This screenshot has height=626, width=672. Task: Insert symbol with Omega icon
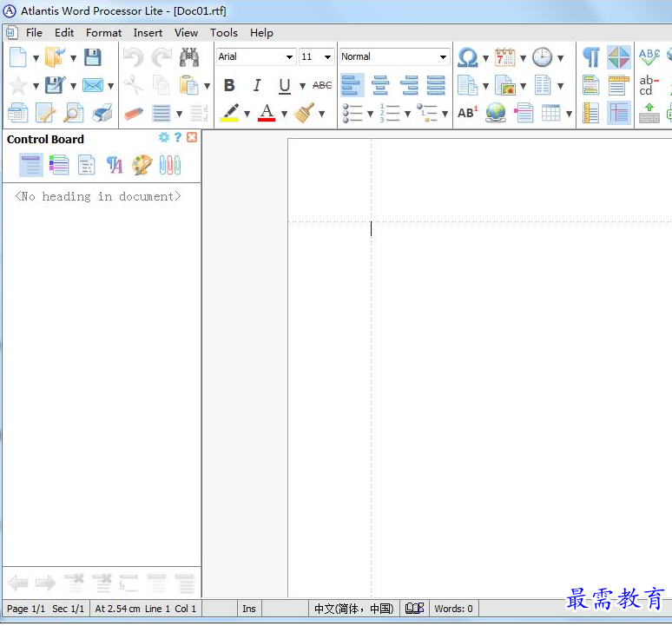click(468, 57)
